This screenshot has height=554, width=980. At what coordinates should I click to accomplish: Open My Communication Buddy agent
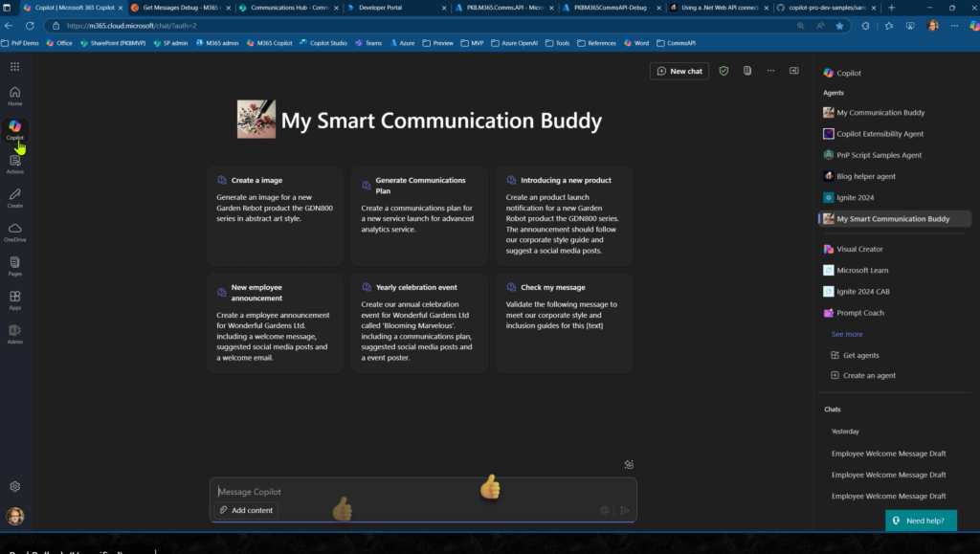point(895,112)
